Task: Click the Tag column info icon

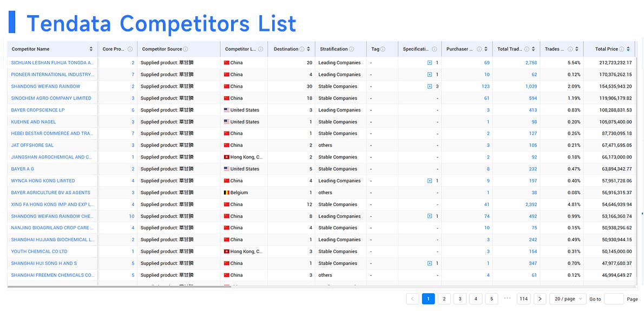Action: [x=383, y=49]
